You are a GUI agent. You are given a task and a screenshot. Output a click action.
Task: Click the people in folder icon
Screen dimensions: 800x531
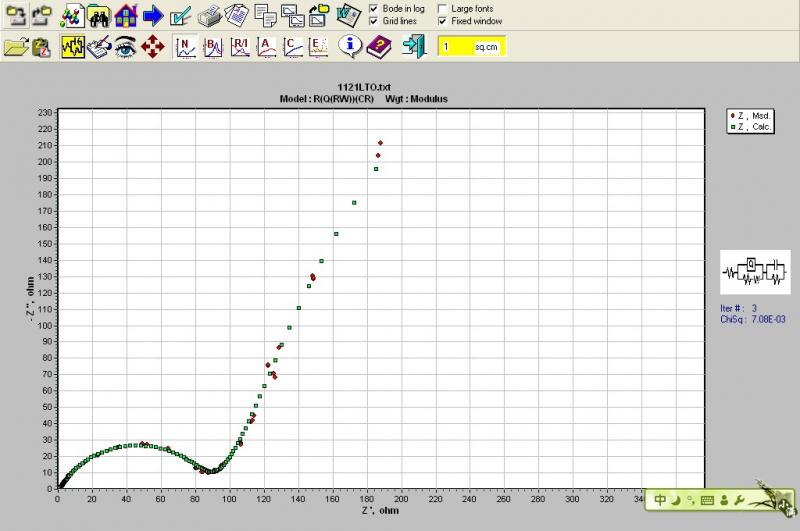[99, 16]
